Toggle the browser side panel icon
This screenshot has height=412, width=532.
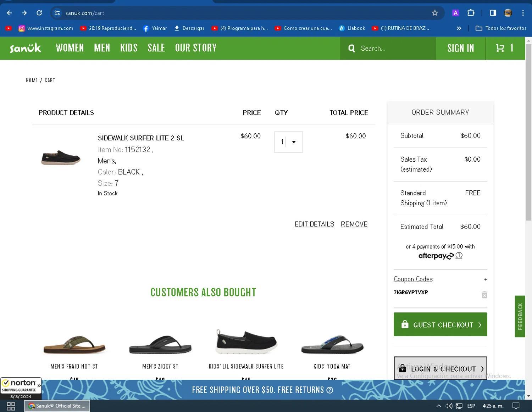(493, 13)
